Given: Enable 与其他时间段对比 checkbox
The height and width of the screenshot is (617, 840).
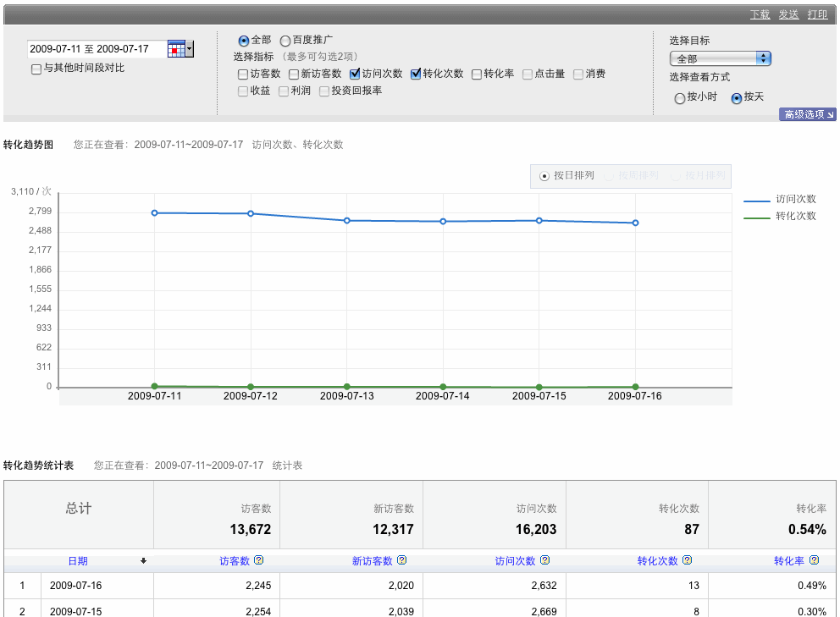Looking at the screenshot, I should [x=36, y=69].
